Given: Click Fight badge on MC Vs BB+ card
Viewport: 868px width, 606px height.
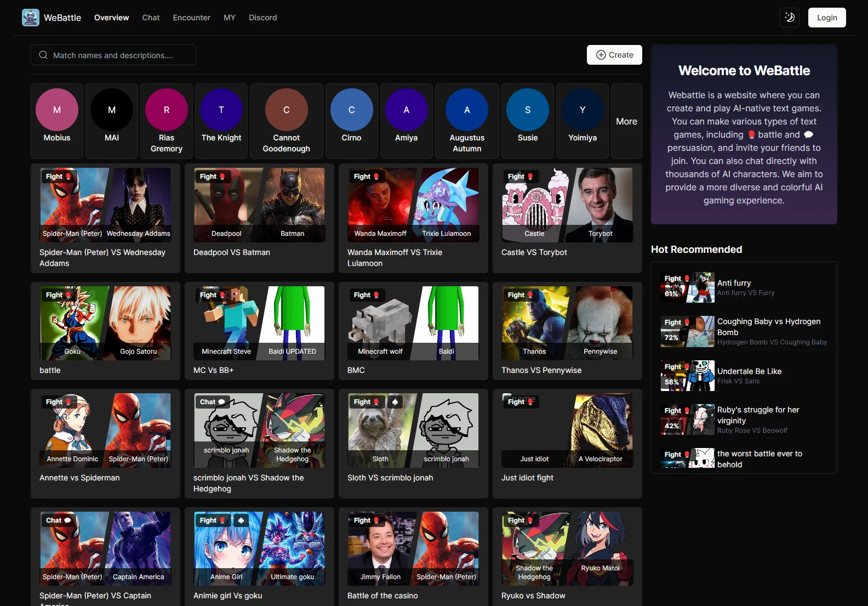Looking at the screenshot, I should pos(213,295).
